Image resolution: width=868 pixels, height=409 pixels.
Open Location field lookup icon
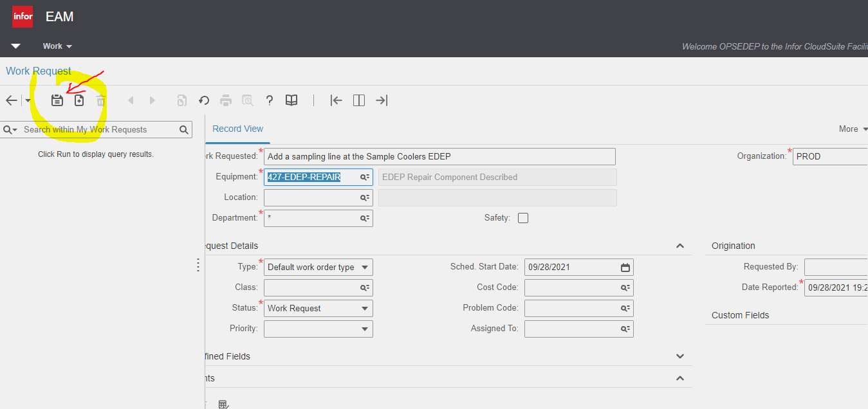click(365, 197)
